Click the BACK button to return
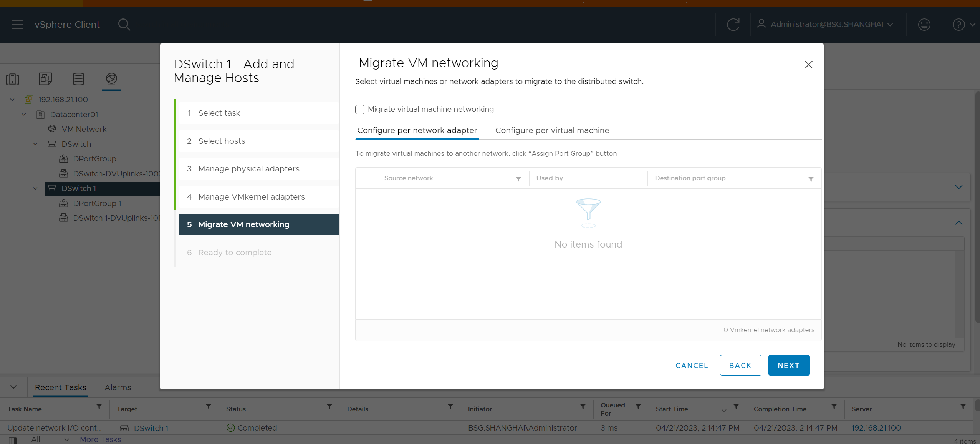The height and width of the screenshot is (444, 980). [740, 365]
